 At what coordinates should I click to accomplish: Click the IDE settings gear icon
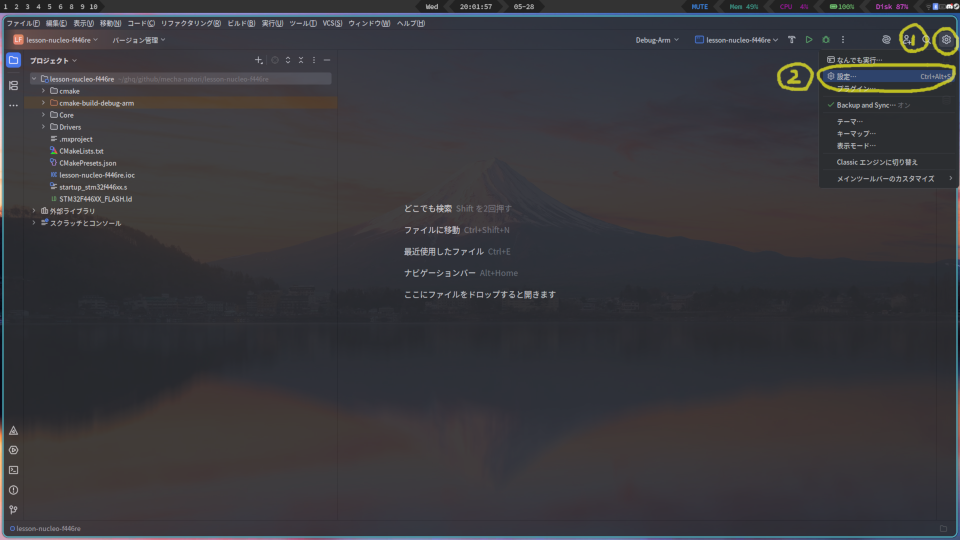click(x=947, y=40)
